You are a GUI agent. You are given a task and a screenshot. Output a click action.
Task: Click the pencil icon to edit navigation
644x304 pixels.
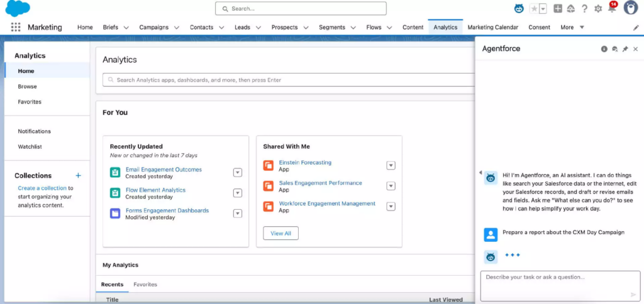636,28
